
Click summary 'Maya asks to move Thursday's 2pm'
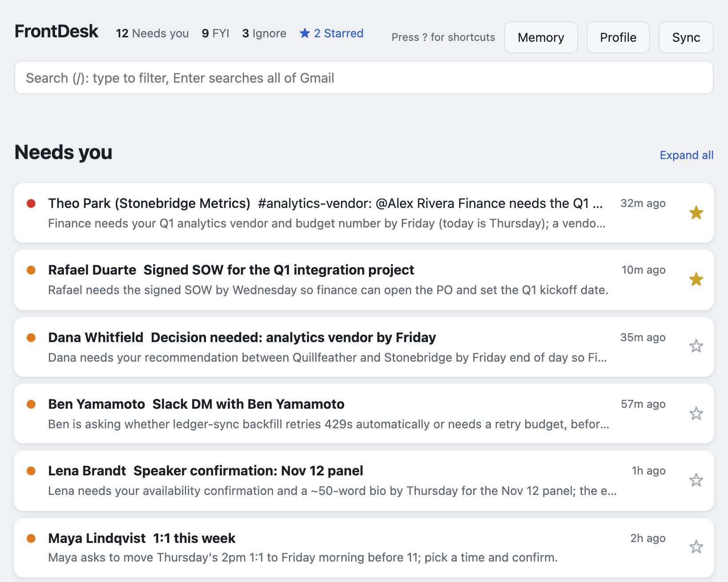pyautogui.click(x=303, y=558)
